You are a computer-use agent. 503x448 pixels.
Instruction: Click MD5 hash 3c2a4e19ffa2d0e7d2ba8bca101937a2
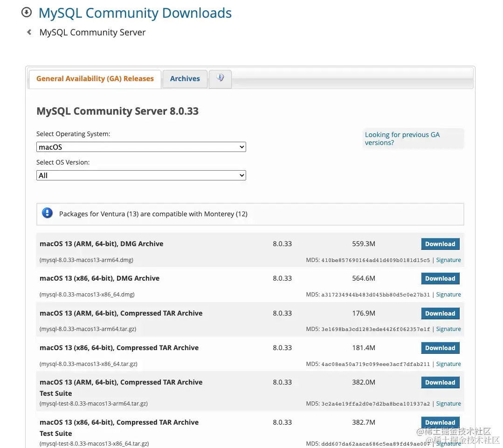pos(376,404)
